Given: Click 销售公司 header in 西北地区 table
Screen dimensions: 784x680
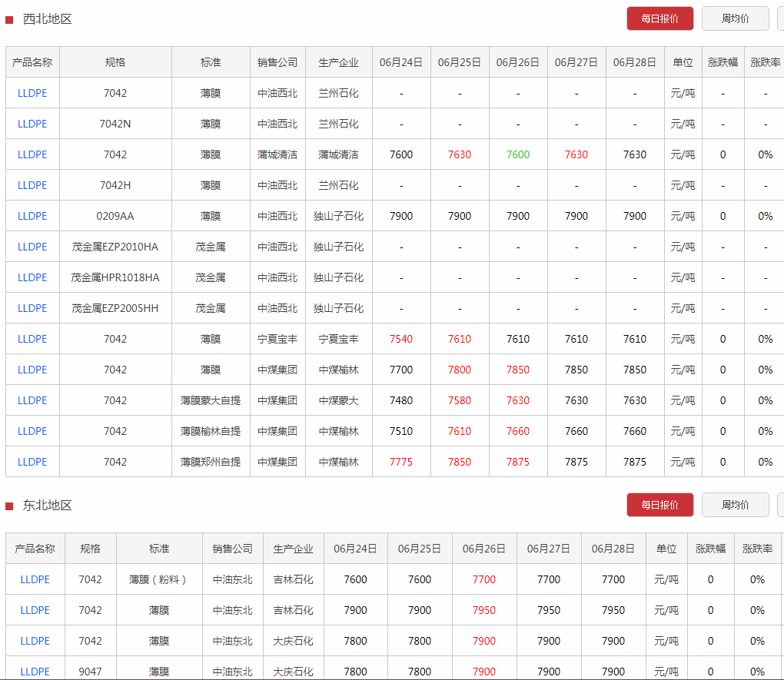Looking at the screenshot, I should [277, 62].
